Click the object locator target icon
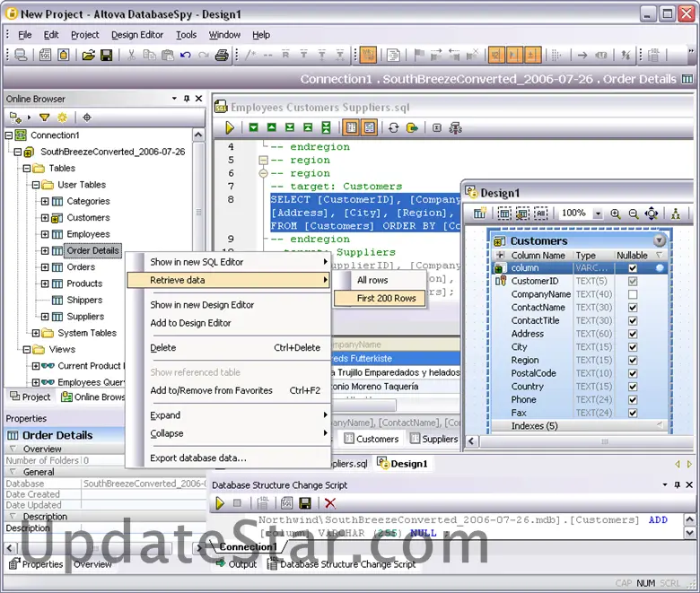700x593 pixels. [x=87, y=118]
